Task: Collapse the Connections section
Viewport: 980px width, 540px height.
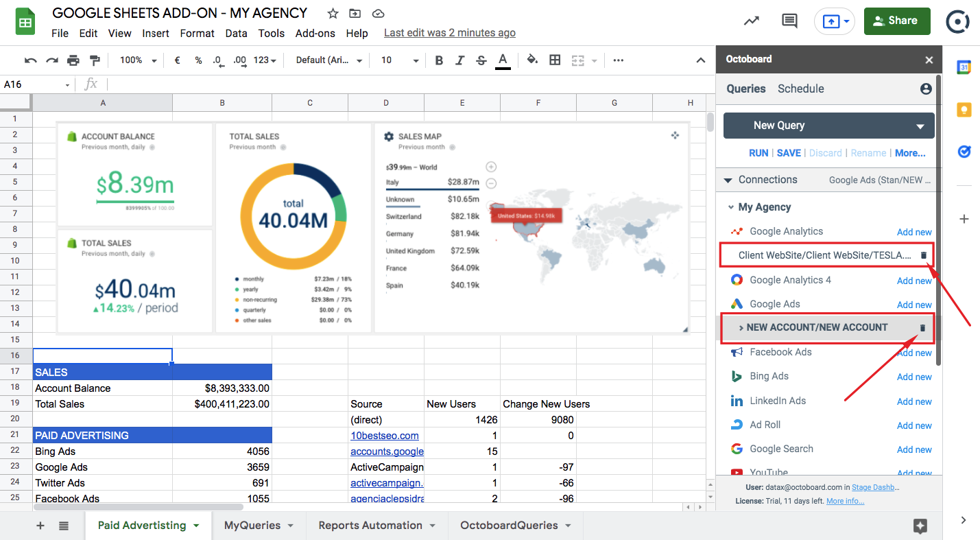Action: click(x=728, y=180)
